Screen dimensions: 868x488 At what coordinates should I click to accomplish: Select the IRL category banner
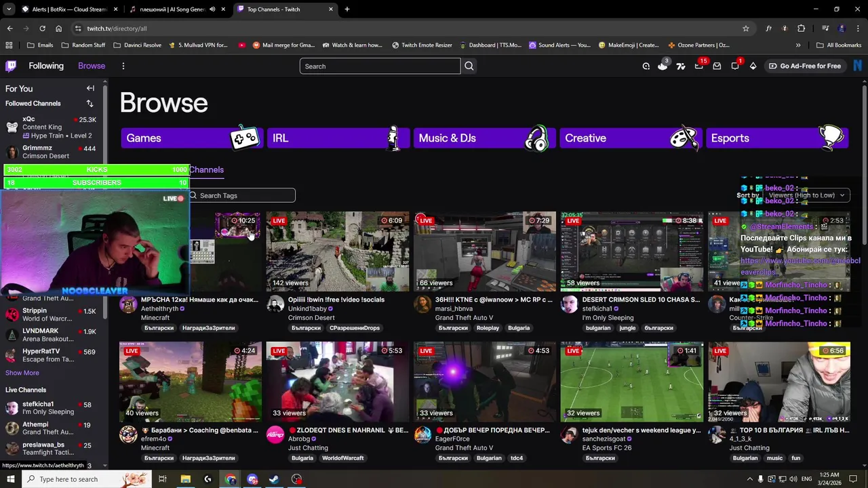point(338,138)
